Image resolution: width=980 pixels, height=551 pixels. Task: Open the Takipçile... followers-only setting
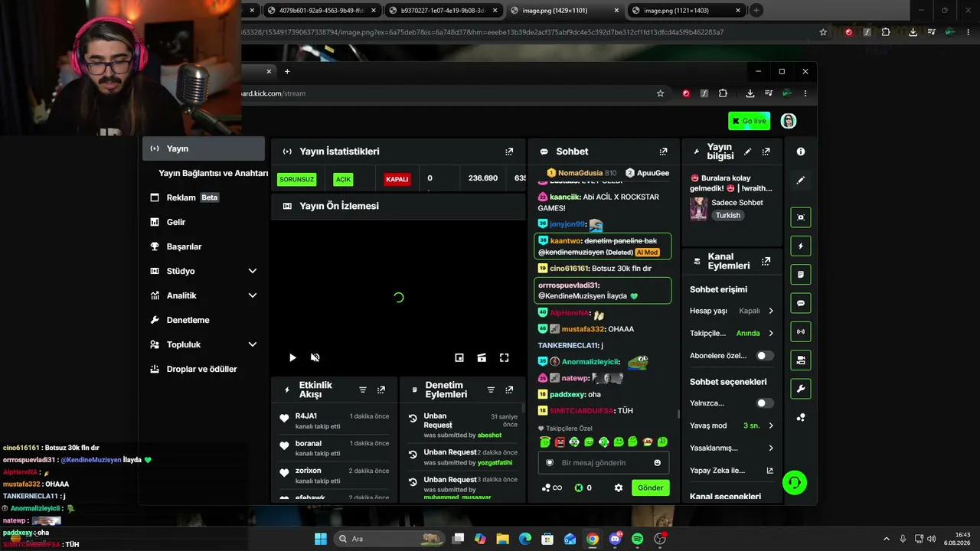pyautogui.click(x=732, y=333)
